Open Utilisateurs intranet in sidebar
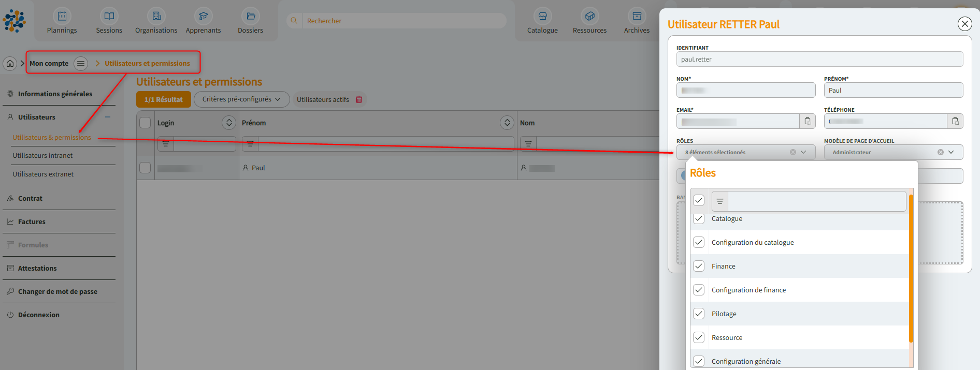The image size is (980, 370). (x=42, y=155)
